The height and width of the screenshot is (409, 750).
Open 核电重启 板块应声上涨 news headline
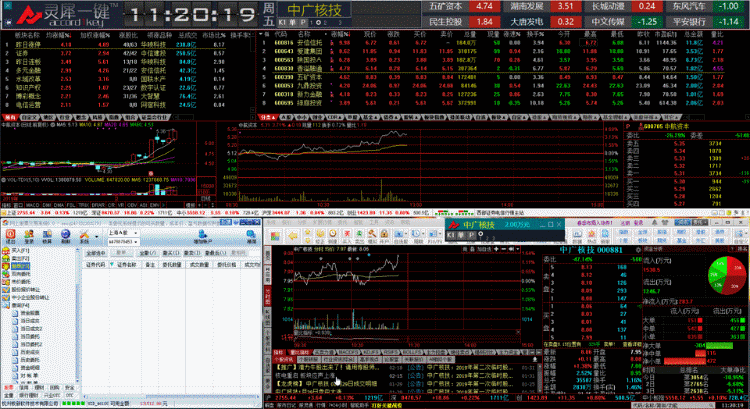point(305,376)
